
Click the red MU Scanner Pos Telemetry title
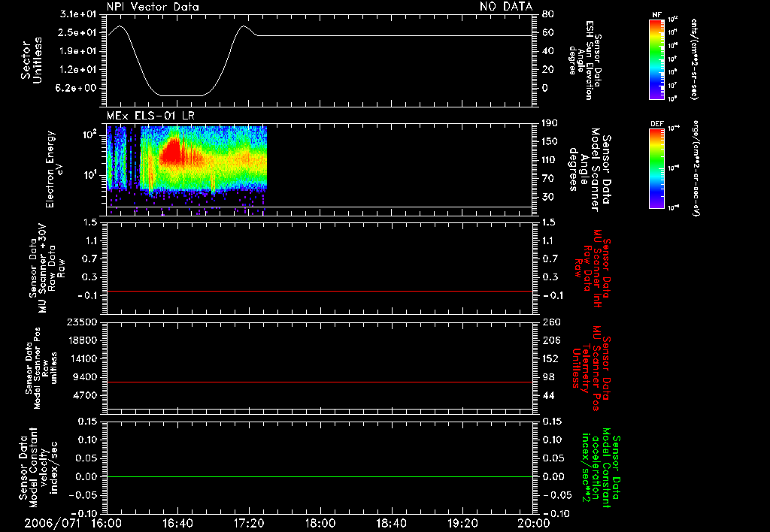tap(592, 368)
